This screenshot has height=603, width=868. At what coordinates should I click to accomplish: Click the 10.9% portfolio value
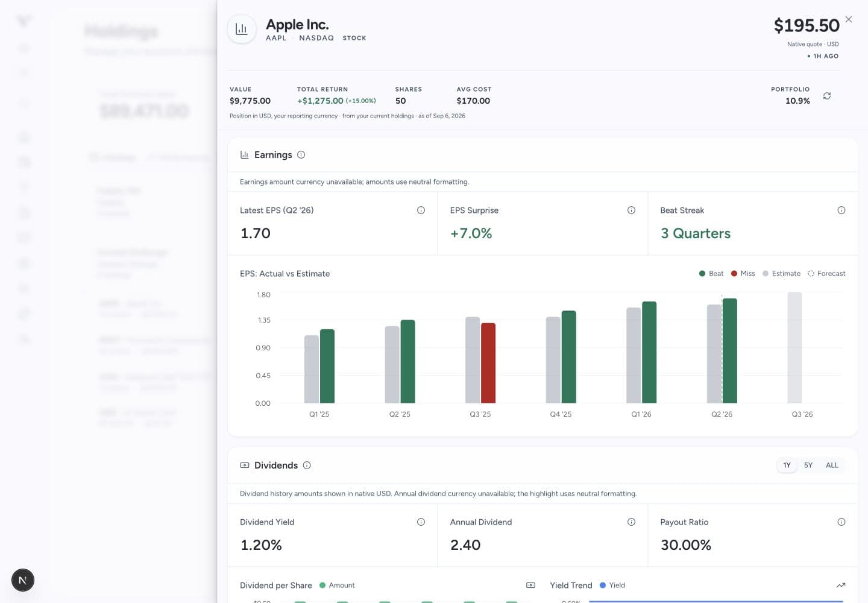pos(797,101)
